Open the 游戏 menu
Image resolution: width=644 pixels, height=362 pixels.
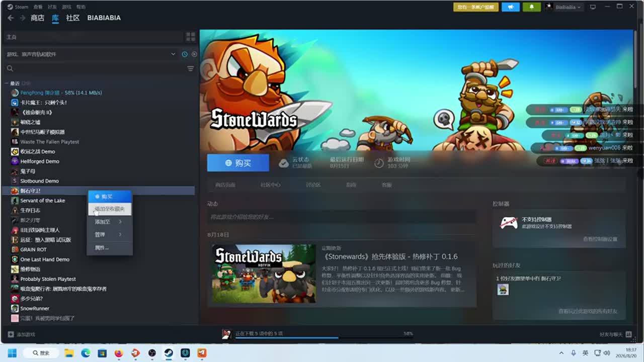point(66,7)
